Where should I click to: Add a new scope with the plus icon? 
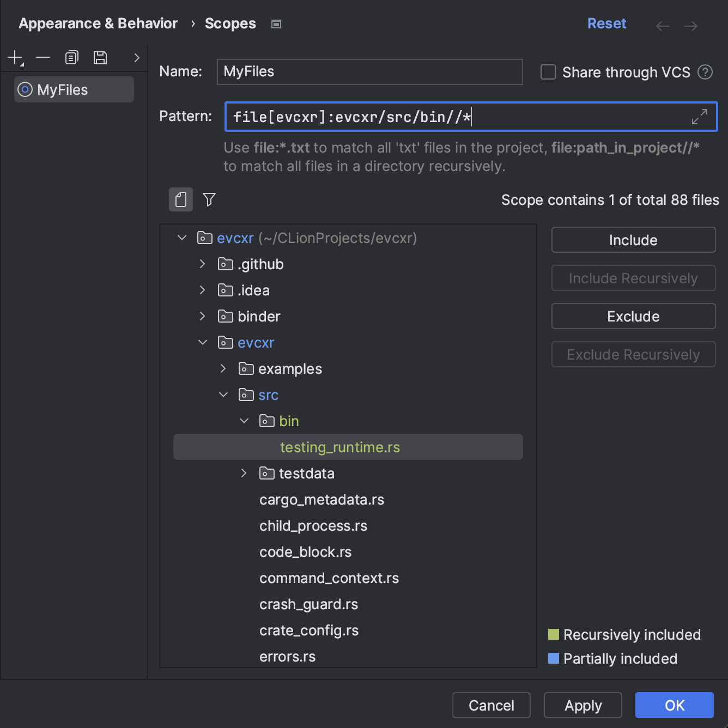(x=15, y=57)
